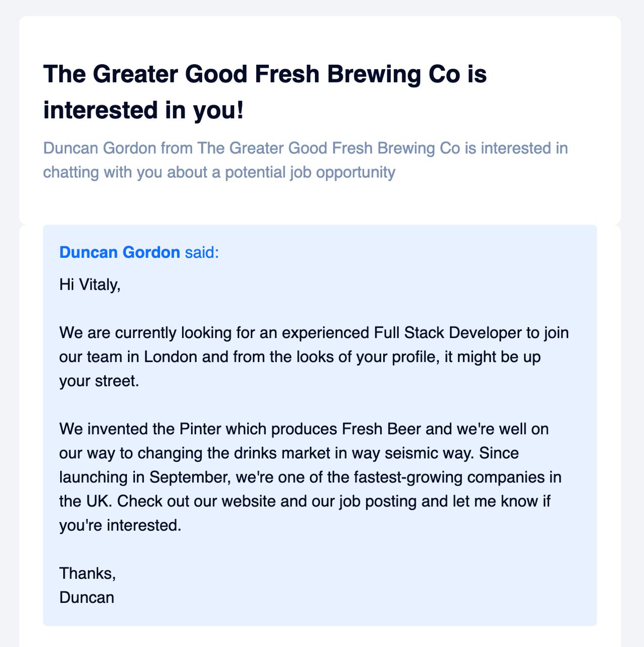Click the words 'Fresh Beer' in the message
This screenshot has height=647, width=644.
381,429
